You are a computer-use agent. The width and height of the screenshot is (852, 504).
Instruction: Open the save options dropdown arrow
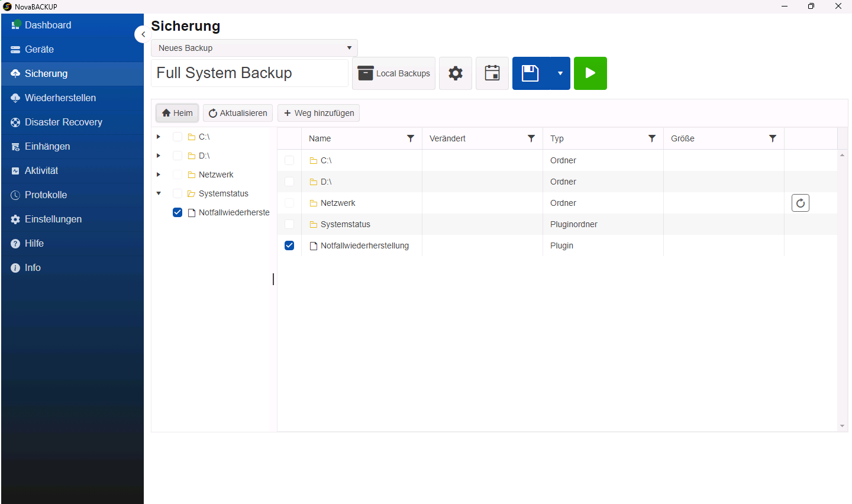pyautogui.click(x=560, y=73)
